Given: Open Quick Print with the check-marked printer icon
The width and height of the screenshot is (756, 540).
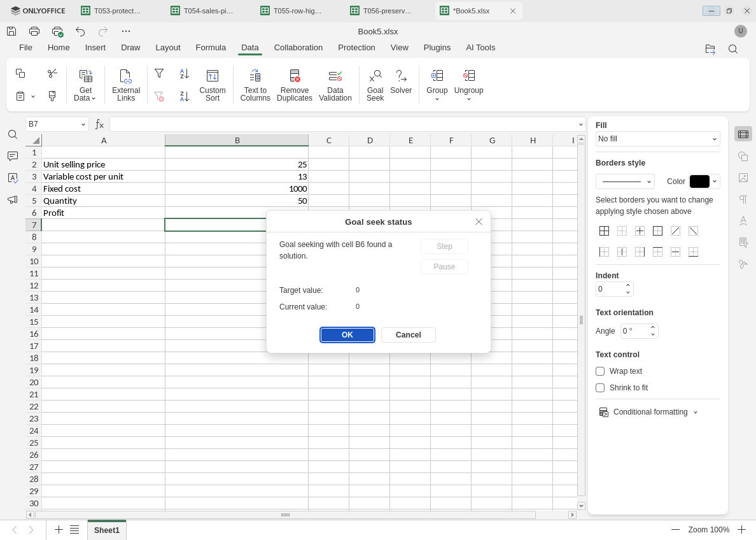Looking at the screenshot, I should click(x=57, y=31).
